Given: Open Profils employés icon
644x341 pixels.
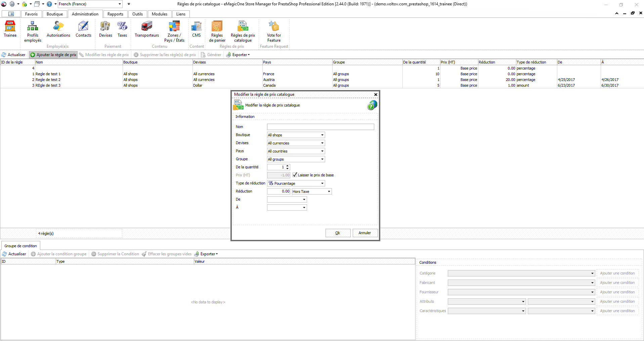Looking at the screenshot, I should [x=33, y=32].
